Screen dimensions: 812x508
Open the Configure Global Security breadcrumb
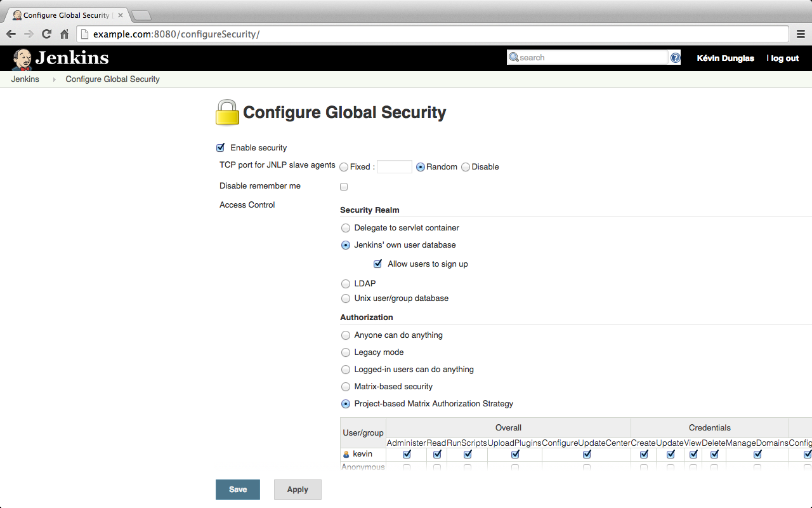coord(112,79)
